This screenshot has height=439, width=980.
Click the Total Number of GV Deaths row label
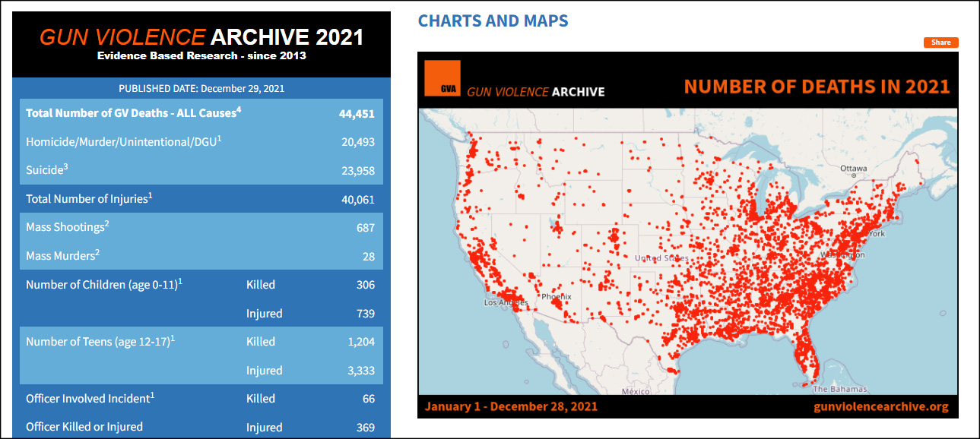pyautogui.click(x=134, y=112)
